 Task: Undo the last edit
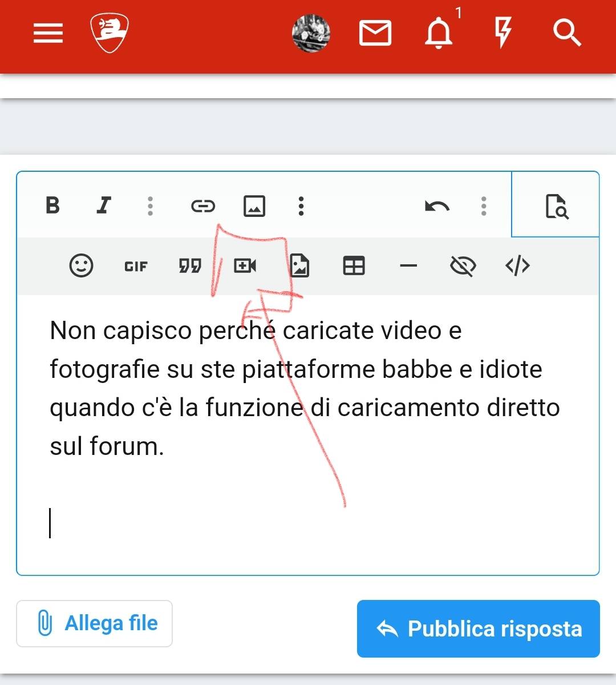437,205
